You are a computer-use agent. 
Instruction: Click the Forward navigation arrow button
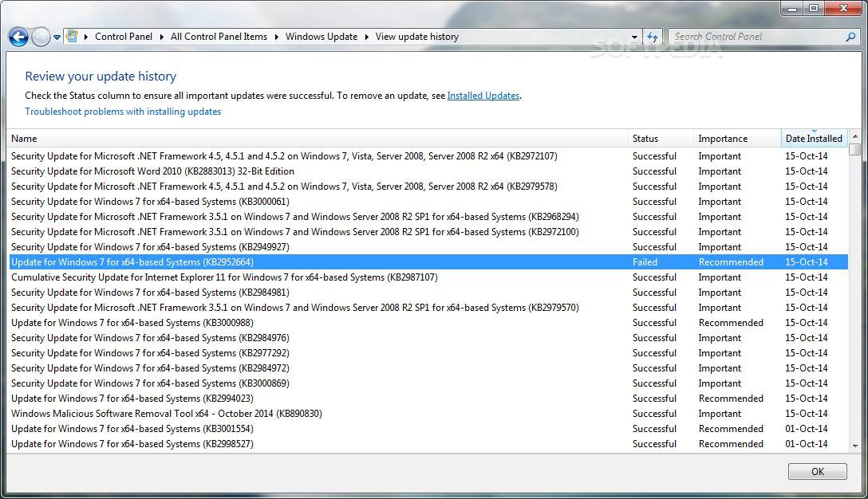pos(41,37)
